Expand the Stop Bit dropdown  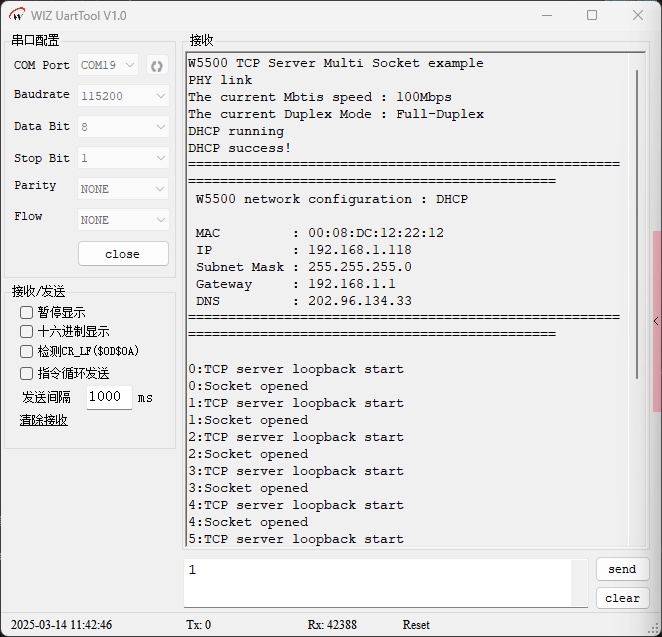click(x=122, y=158)
